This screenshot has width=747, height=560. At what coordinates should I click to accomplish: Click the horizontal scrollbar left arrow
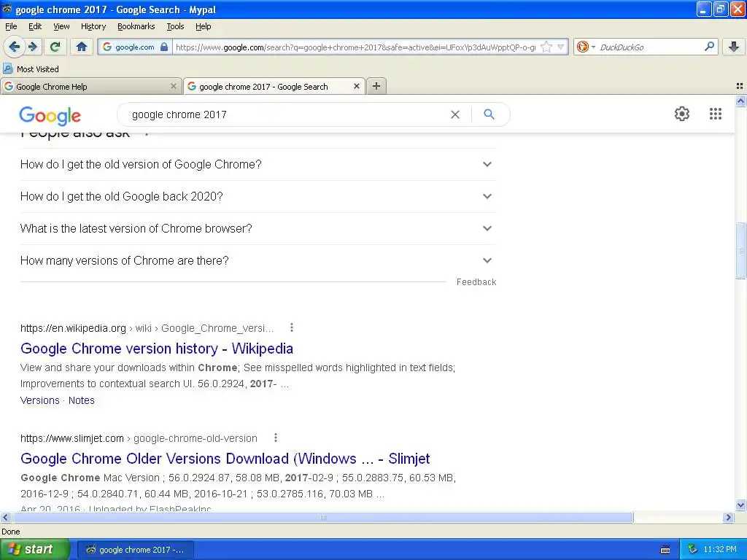5,517
